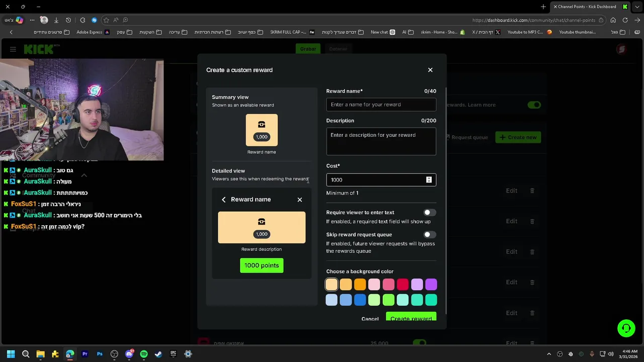Click the Copilot icon in browser toolbar
This screenshot has height=362, width=644.
click(19, 20)
